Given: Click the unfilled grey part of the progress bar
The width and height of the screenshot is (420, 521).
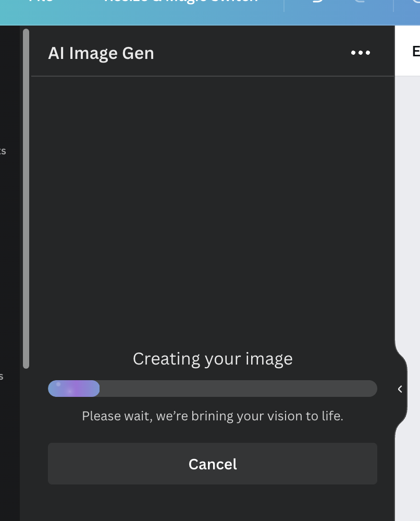Looking at the screenshot, I should click(238, 389).
